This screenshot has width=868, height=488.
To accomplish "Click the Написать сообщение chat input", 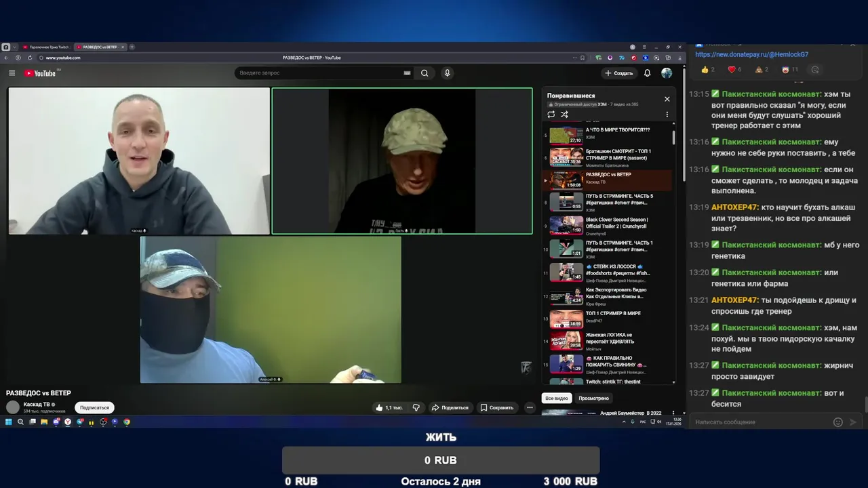I will click(759, 422).
